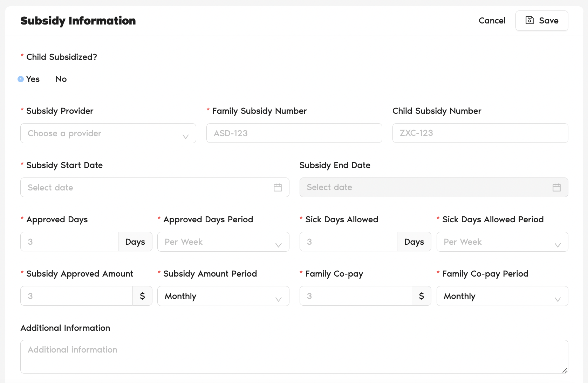Click the Additional Information resize handle

[x=565, y=370]
